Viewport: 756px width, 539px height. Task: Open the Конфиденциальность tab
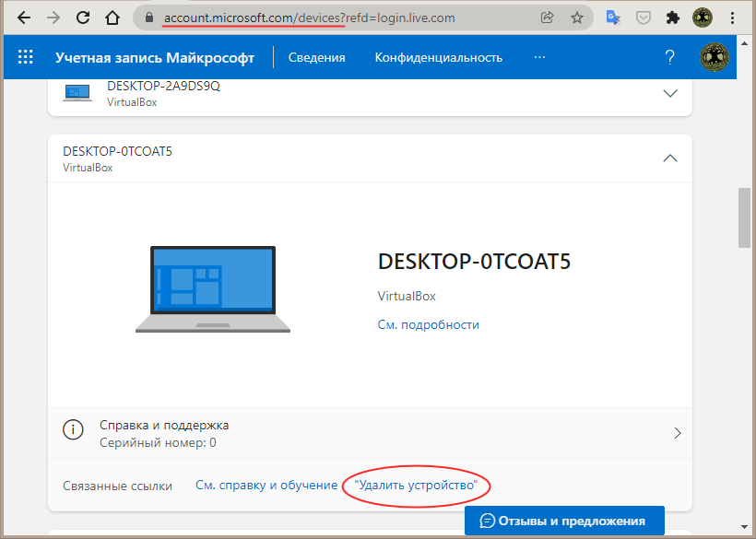(439, 57)
